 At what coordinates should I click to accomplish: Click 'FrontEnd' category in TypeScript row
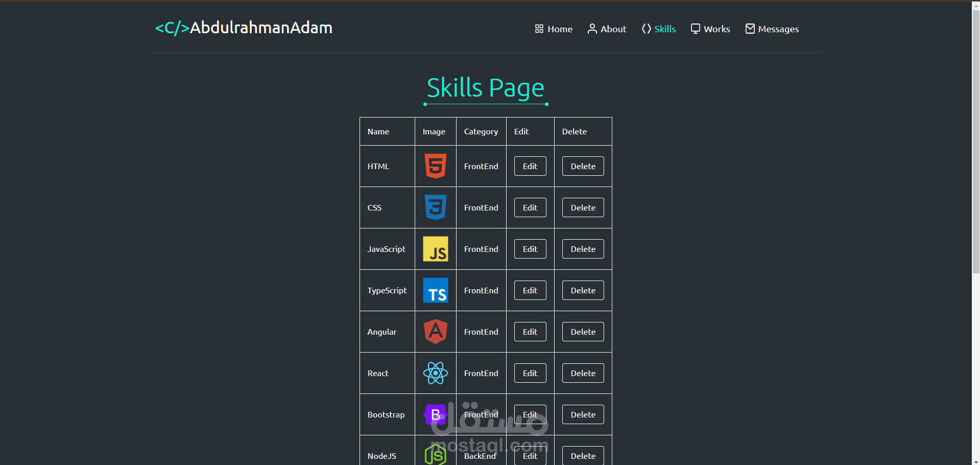(481, 290)
